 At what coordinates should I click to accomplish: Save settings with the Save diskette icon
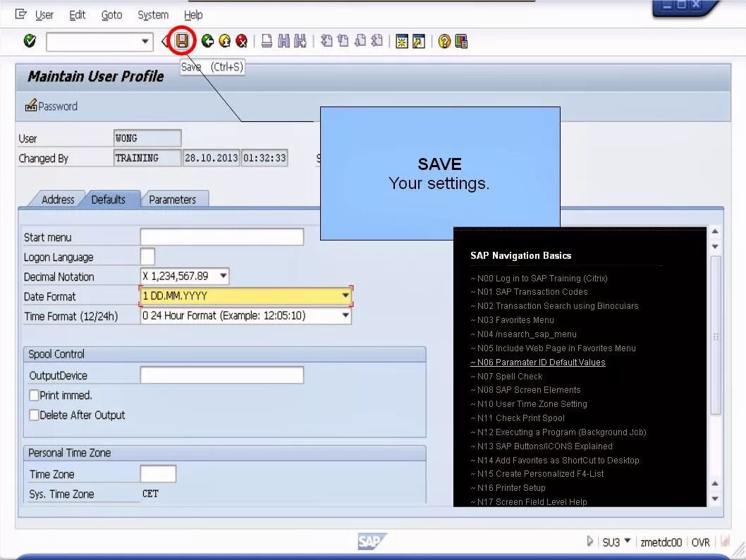182,41
